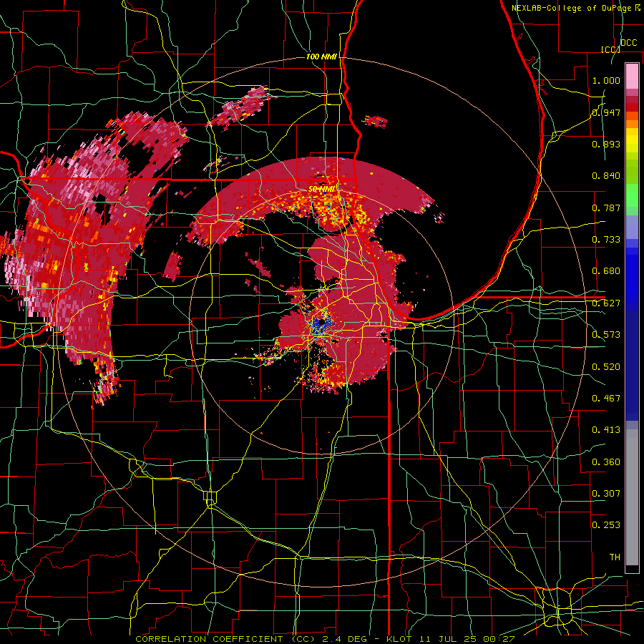Image resolution: width=644 pixels, height=644 pixels.
Task: Click the 0.840 legend value
Action: [x=606, y=175]
